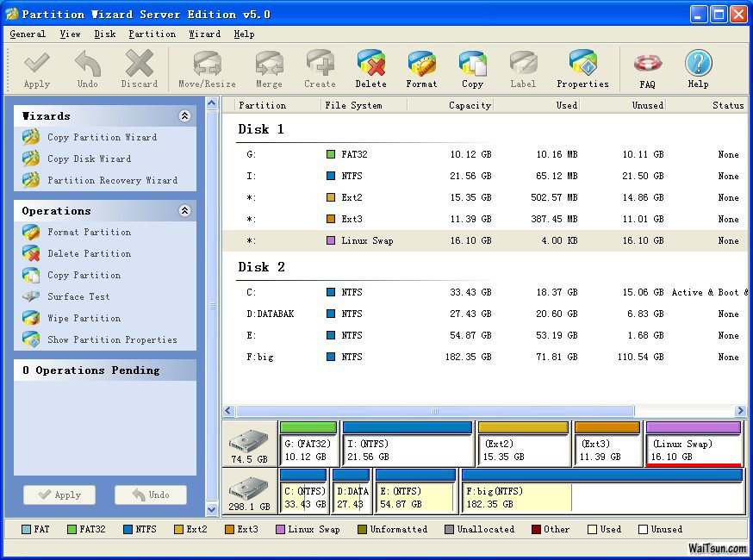Image resolution: width=753 pixels, height=560 pixels.
Task: Collapse the Operations panel section
Action: pyautogui.click(x=184, y=211)
